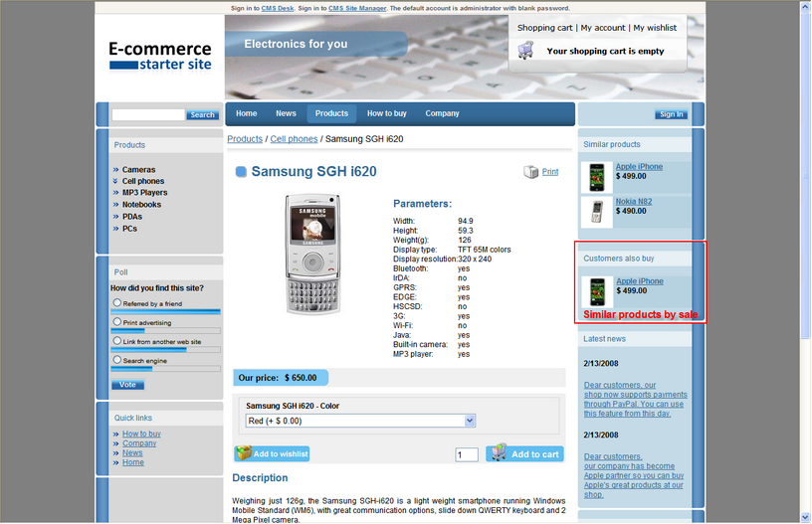Viewport: 812px width, 524px height.
Task: Open the News menu tab
Action: point(286,113)
